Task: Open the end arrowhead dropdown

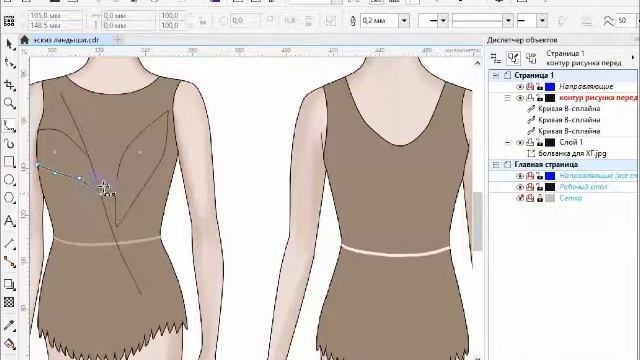Action: pos(542,20)
